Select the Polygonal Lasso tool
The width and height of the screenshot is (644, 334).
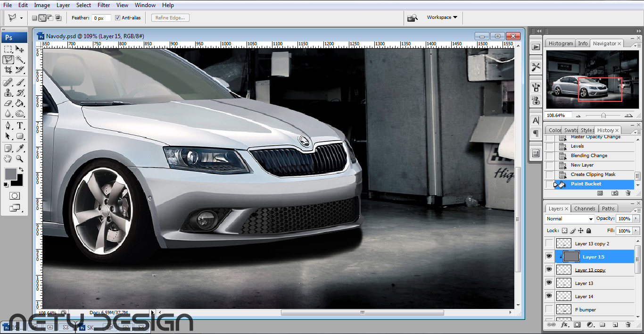[x=8, y=59]
